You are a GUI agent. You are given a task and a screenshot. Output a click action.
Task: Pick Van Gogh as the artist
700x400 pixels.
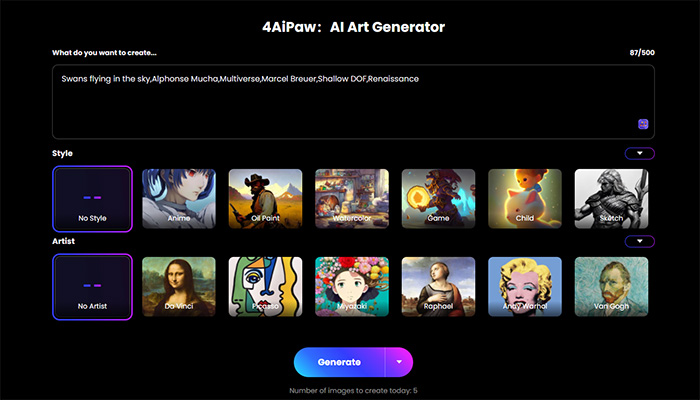click(611, 287)
